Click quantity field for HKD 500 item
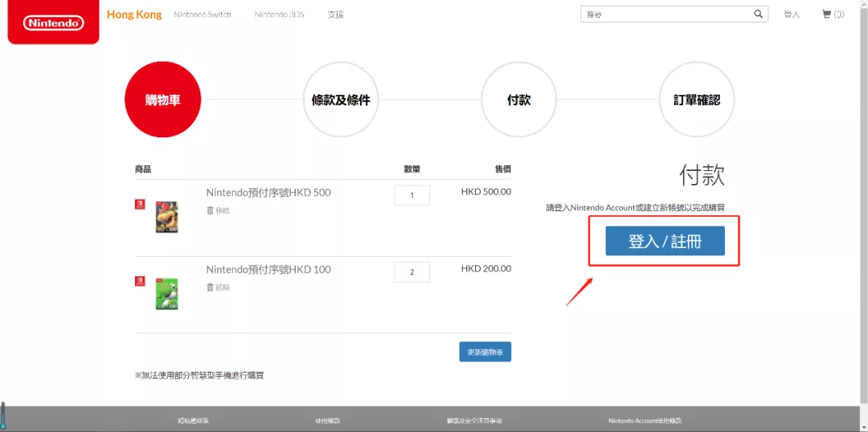Image resolution: width=868 pixels, height=432 pixels. (411, 195)
